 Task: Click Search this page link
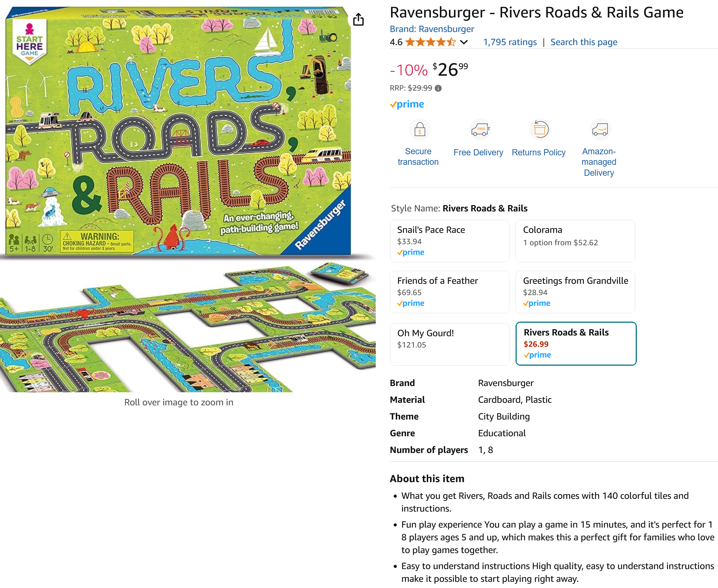point(584,42)
